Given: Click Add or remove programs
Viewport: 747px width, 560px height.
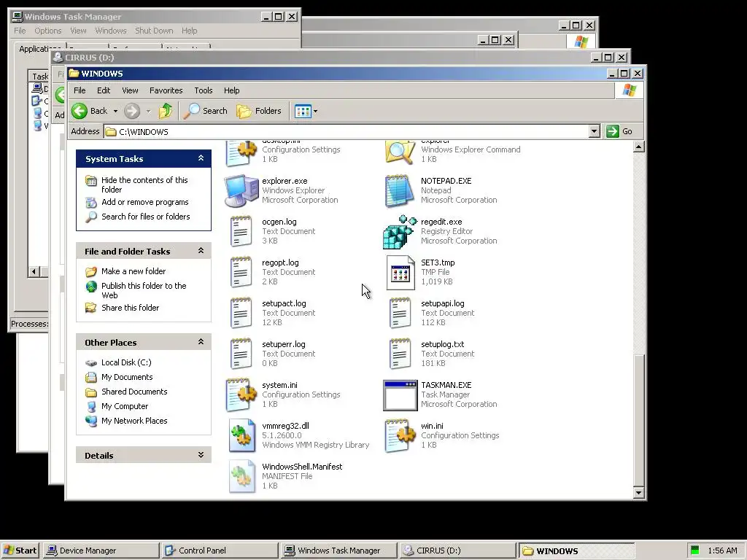Looking at the screenshot, I should point(136,203).
